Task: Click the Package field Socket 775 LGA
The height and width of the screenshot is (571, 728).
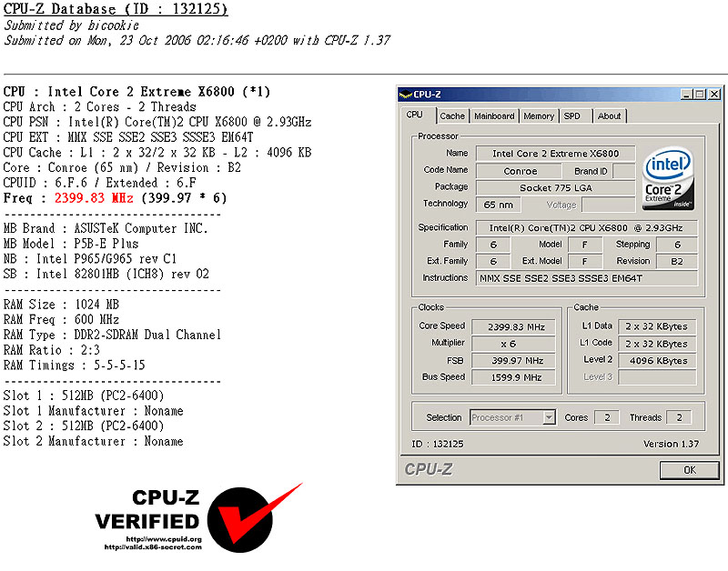Action: pyautogui.click(x=555, y=188)
